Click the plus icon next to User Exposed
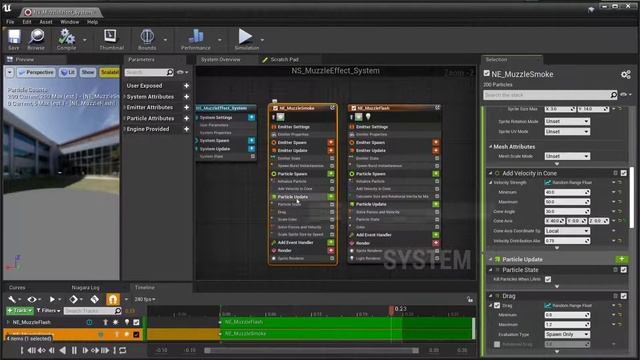The height and width of the screenshot is (360, 640). pyautogui.click(x=187, y=86)
